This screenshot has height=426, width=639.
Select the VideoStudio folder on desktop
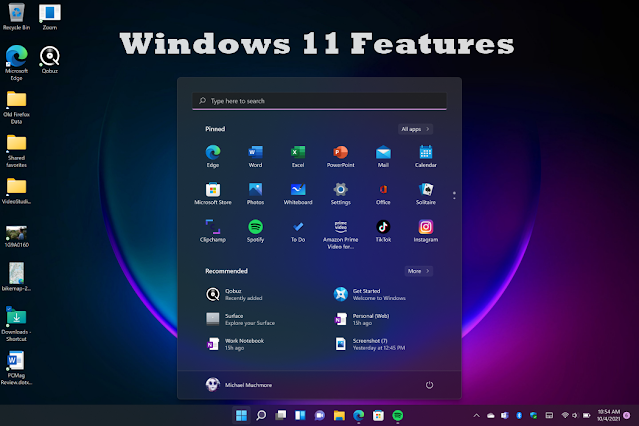click(16, 192)
